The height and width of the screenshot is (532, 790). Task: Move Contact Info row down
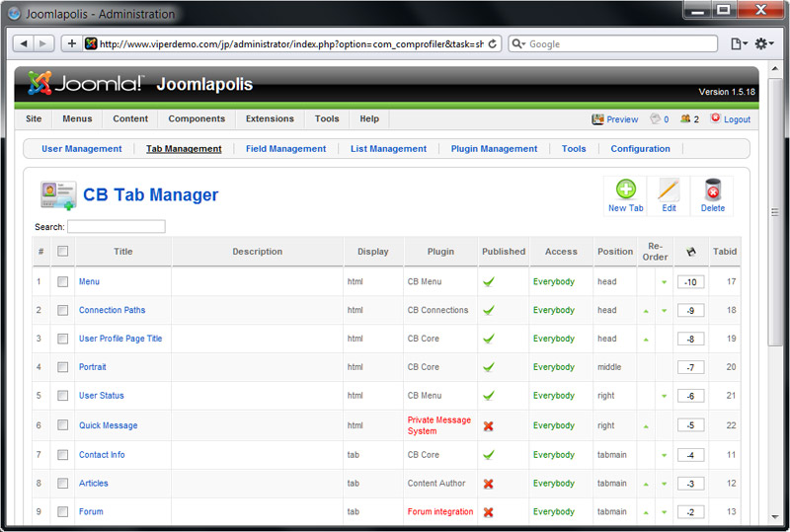(664, 455)
